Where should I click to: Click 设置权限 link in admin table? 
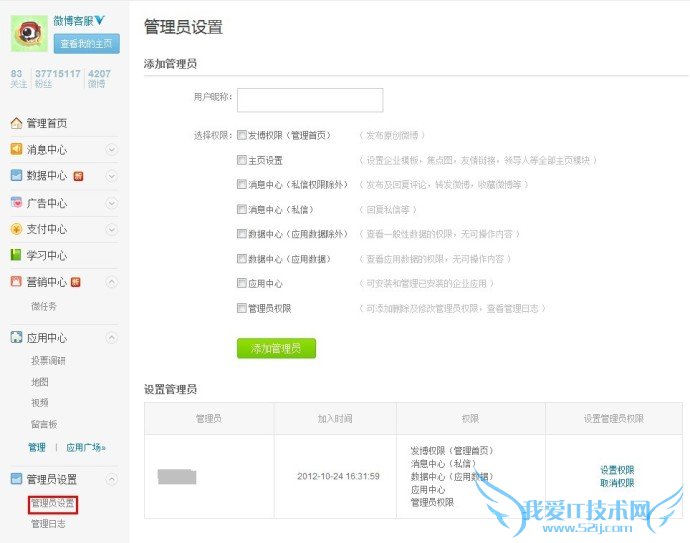tap(617, 470)
